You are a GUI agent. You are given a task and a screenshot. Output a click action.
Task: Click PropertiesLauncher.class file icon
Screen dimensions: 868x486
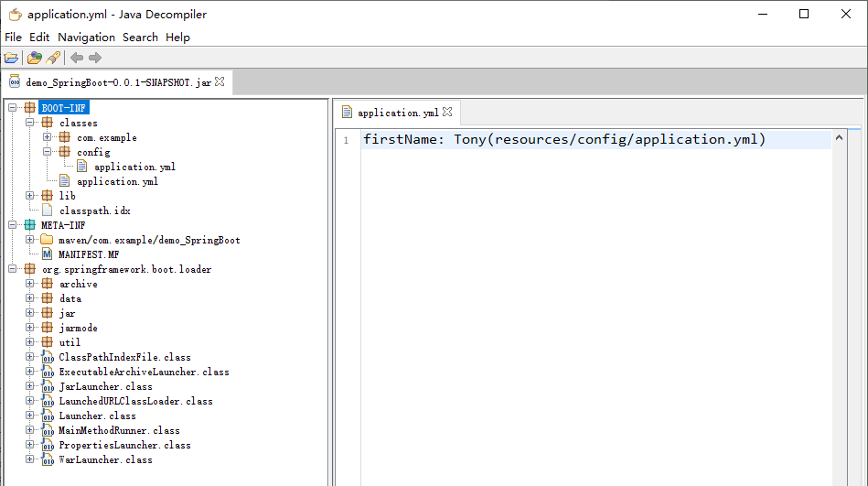pos(48,445)
